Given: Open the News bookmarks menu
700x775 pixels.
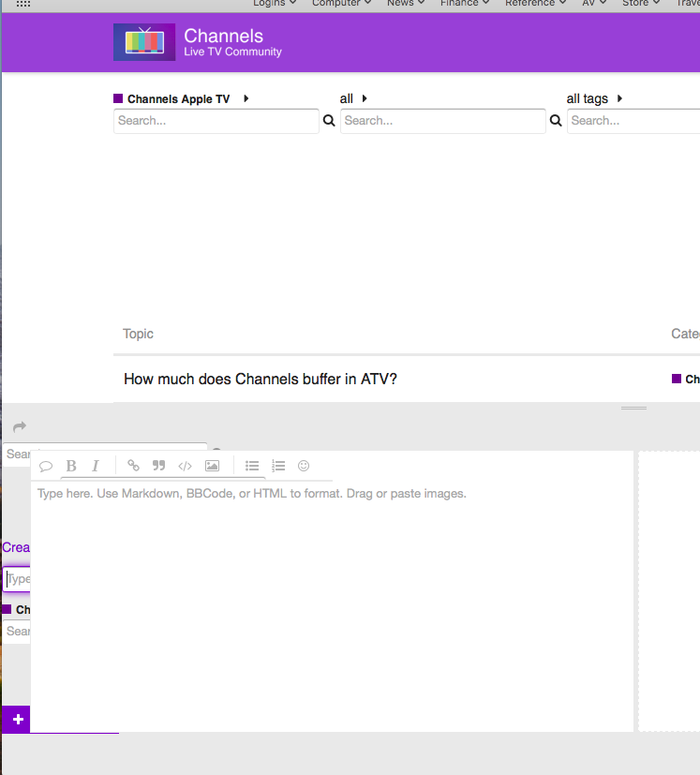Looking at the screenshot, I should point(405,4).
